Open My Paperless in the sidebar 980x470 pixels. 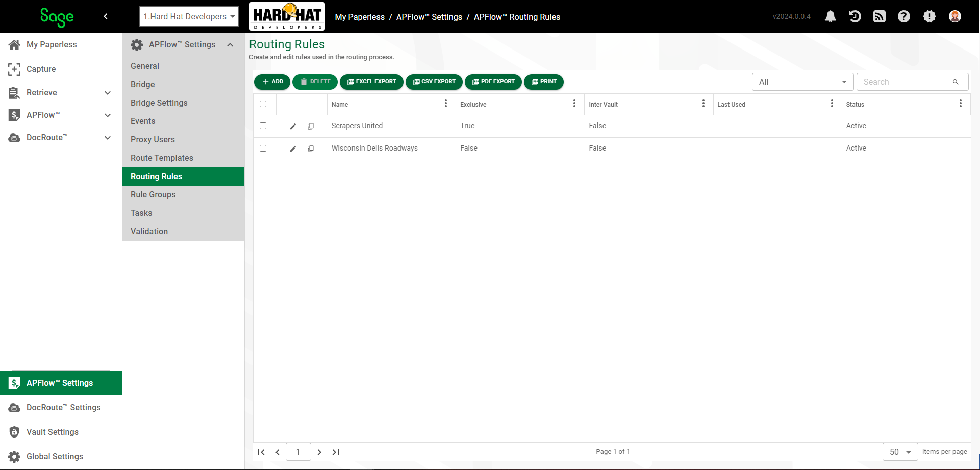(61, 44)
